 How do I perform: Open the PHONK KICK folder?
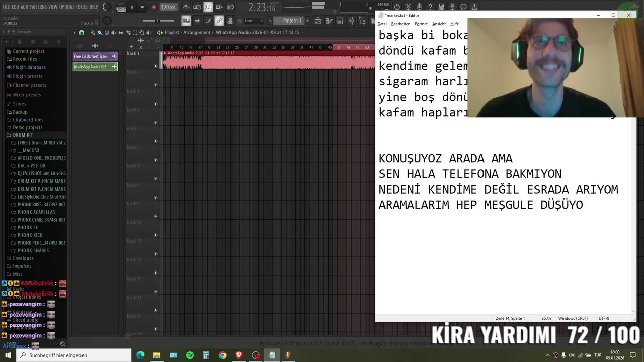click(x=30, y=235)
